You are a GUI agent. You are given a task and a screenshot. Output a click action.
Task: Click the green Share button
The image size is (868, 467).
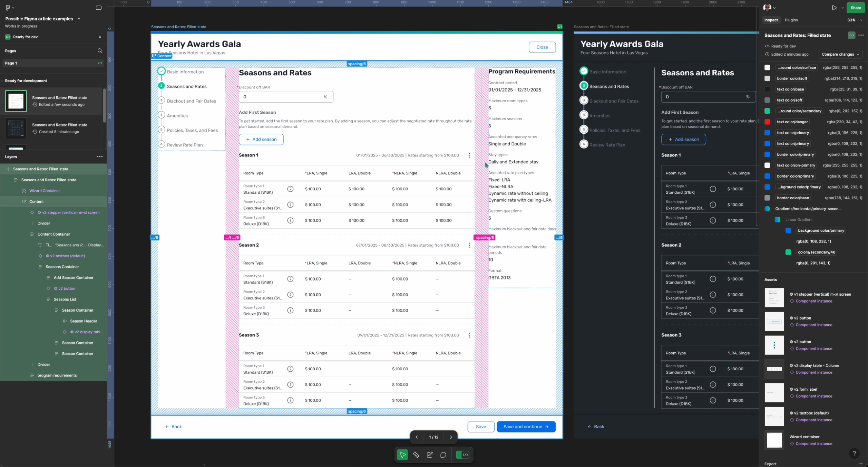[x=856, y=8]
